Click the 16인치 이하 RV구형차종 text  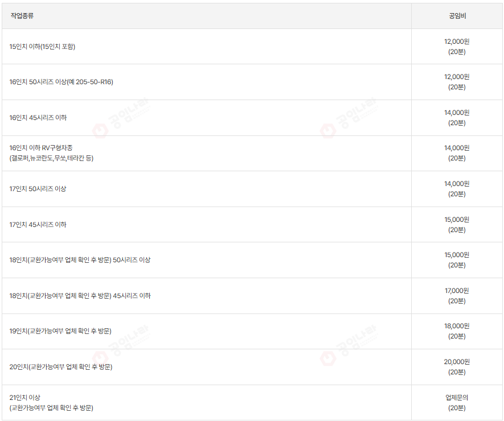click(x=41, y=148)
